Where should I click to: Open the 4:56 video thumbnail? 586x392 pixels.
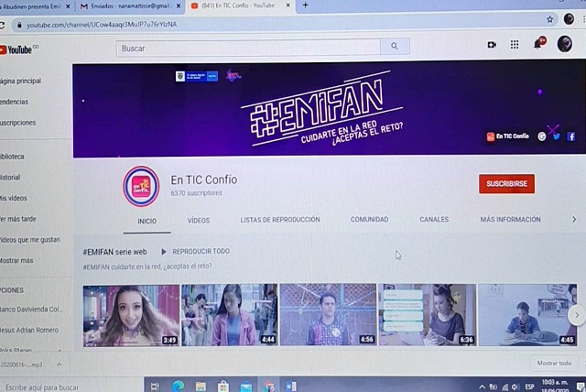coord(328,315)
